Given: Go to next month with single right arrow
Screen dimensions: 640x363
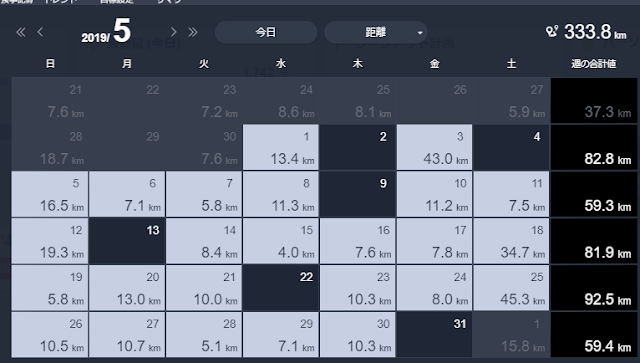Looking at the screenshot, I should pos(173,32).
